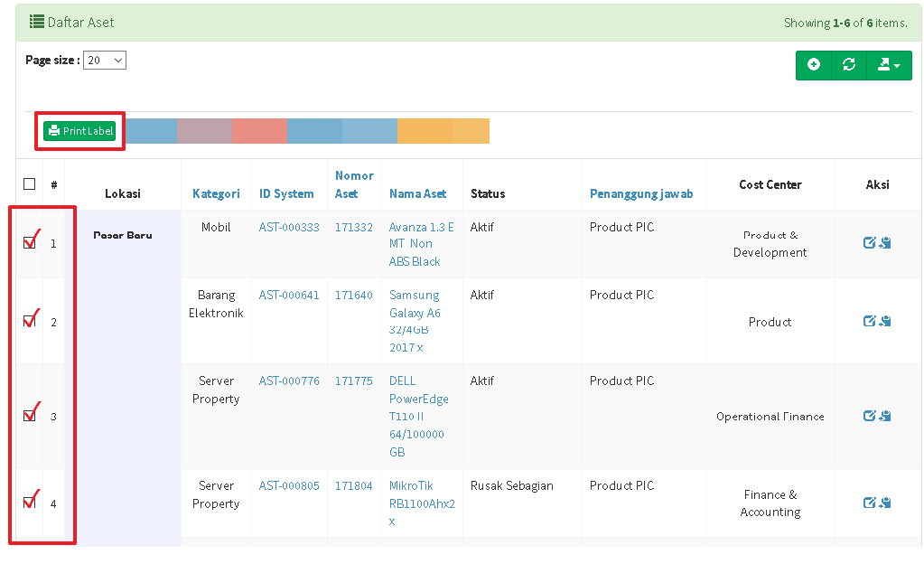Open the Page size dropdown
Image resolution: width=924 pixels, height=564 pixels.
pyautogui.click(x=105, y=61)
